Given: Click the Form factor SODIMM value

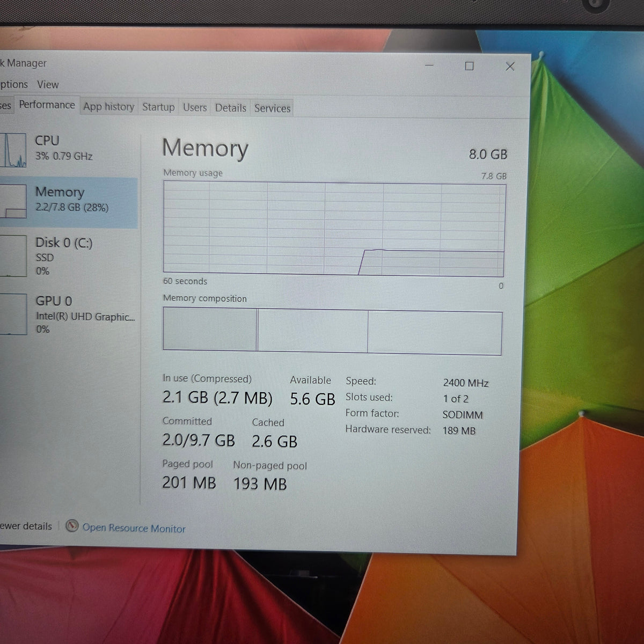Looking at the screenshot, I should (x=463, y=415).
